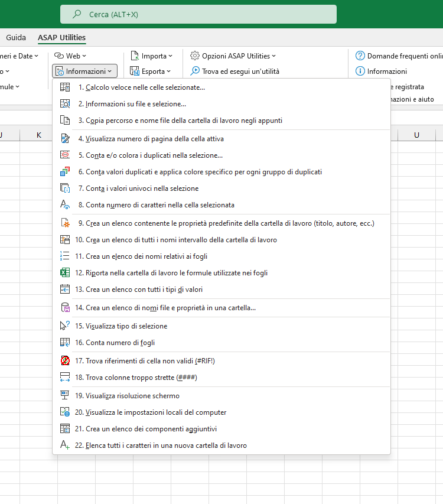This screenshot has height=504, width=443.
Task: Click Trova ed esegui un'utilità button
Action: click(235, 71)
